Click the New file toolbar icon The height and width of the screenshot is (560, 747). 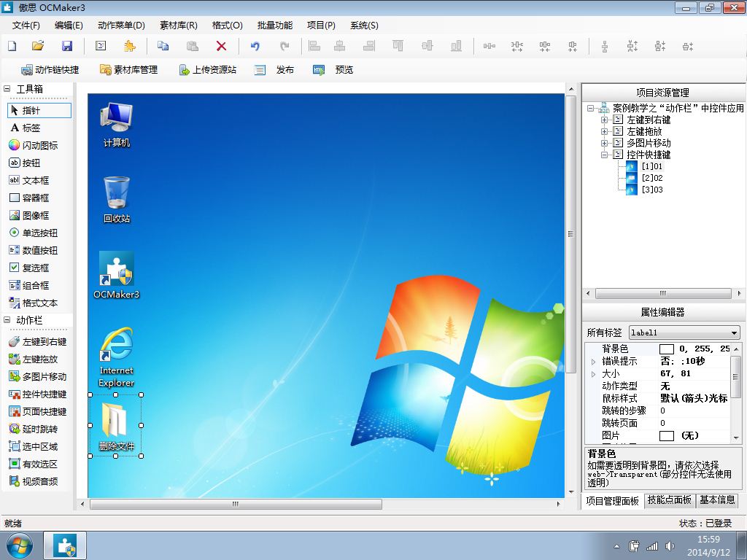point(12,46)
